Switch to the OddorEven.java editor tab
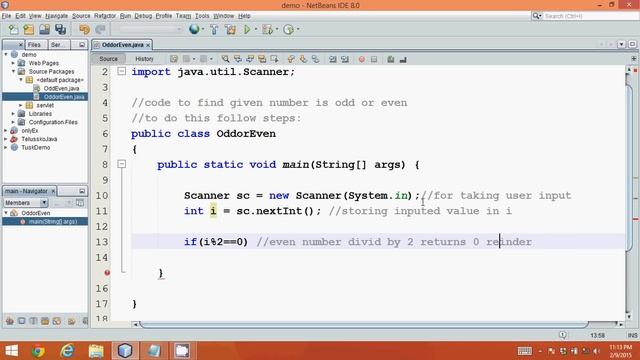 tap(122, 45)
